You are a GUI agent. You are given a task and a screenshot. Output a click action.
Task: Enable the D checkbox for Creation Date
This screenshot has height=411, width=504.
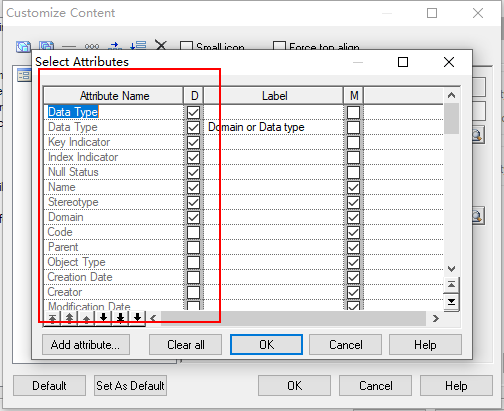pyautogui.click(x=193, y=277)
